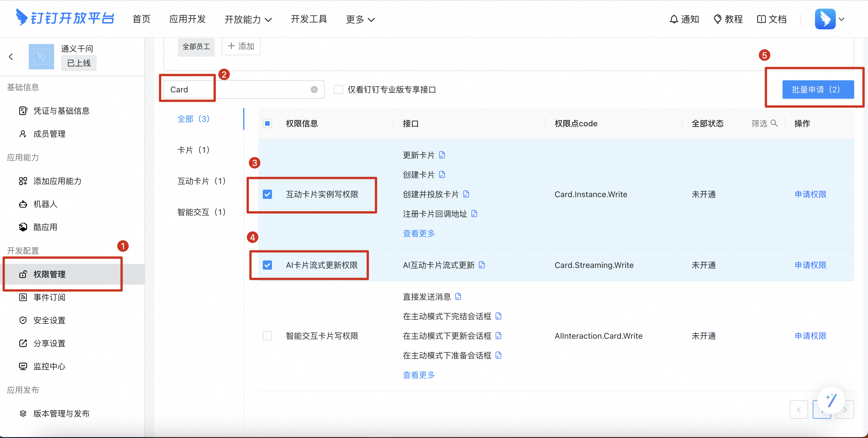Click 申请权限 for Card.Streaming.Write
This screenshot has height=438, width=868.
click(x=810, y=265)
